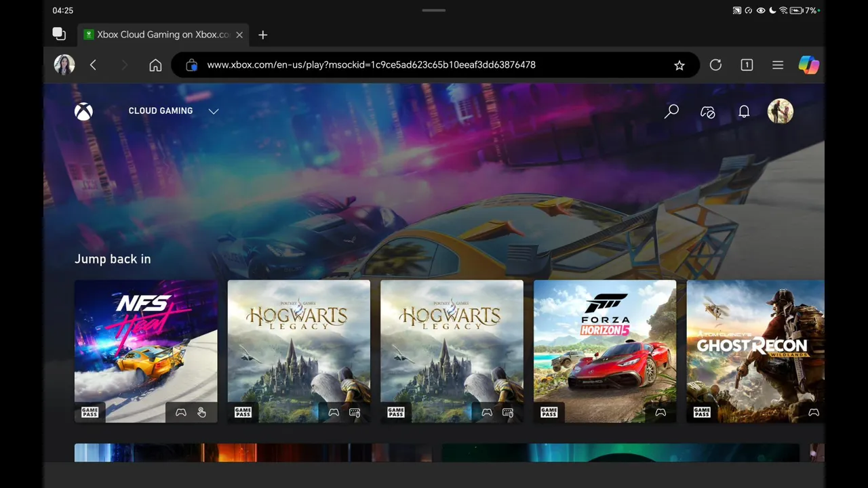Bookmark the page with the star icon
This screenshot has width=868, height=488.
pyautogui.click(x=679, y=65)
